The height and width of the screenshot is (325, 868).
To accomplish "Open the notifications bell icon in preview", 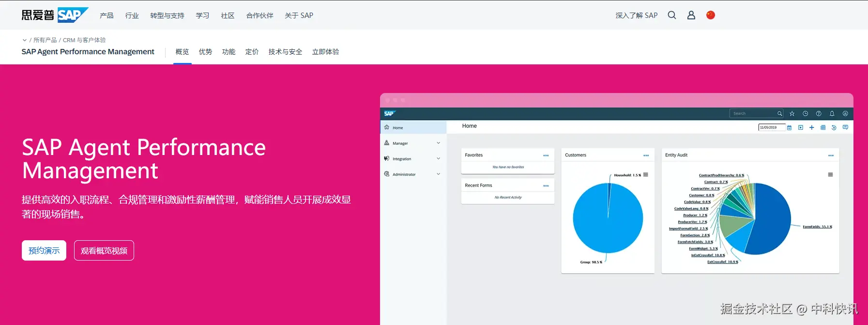I will pos(832,113).
